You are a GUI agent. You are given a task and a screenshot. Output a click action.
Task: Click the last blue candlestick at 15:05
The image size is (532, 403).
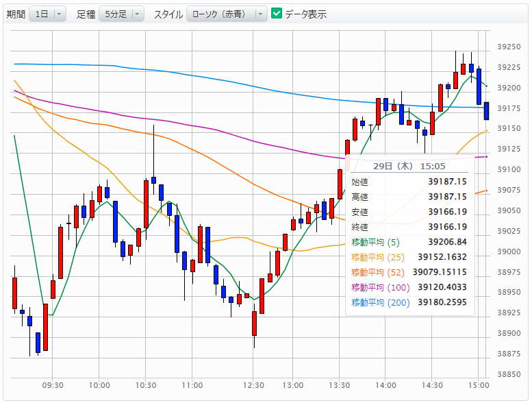(486, 110)
